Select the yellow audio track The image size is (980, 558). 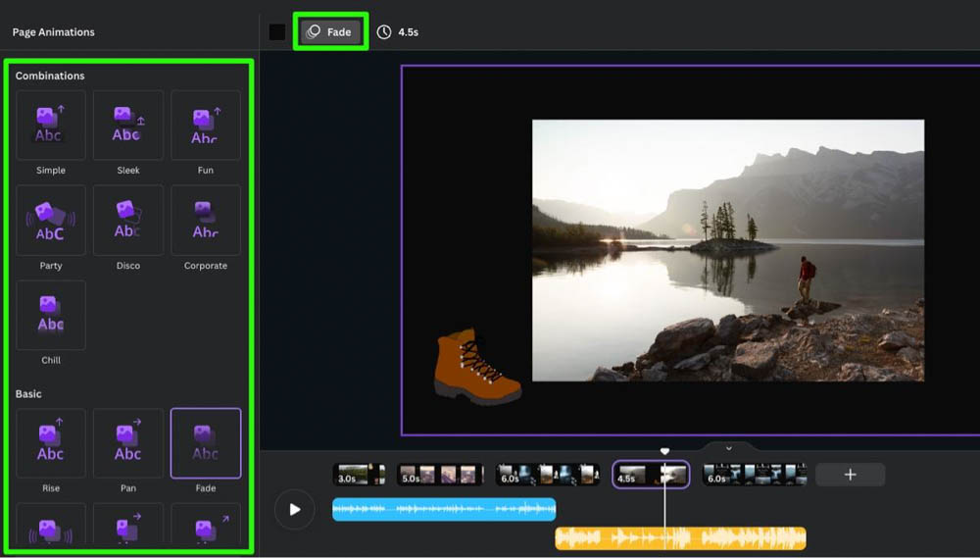pos(681,538)
